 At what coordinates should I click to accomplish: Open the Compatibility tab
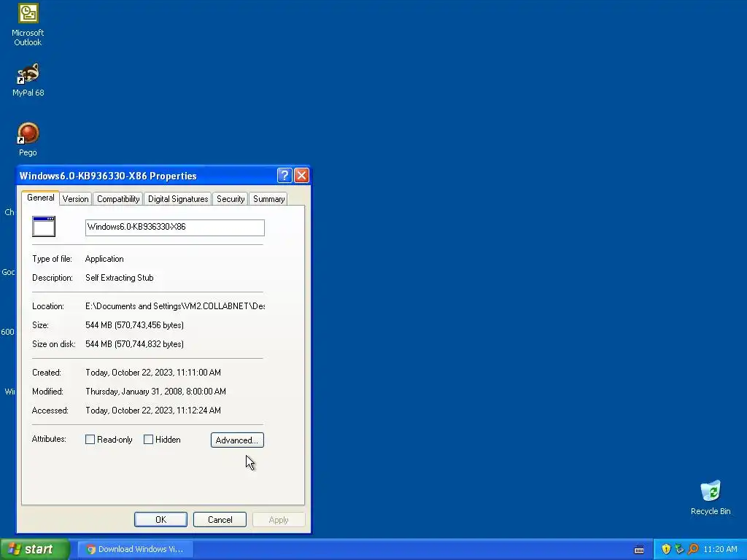[x=118, y=199]
